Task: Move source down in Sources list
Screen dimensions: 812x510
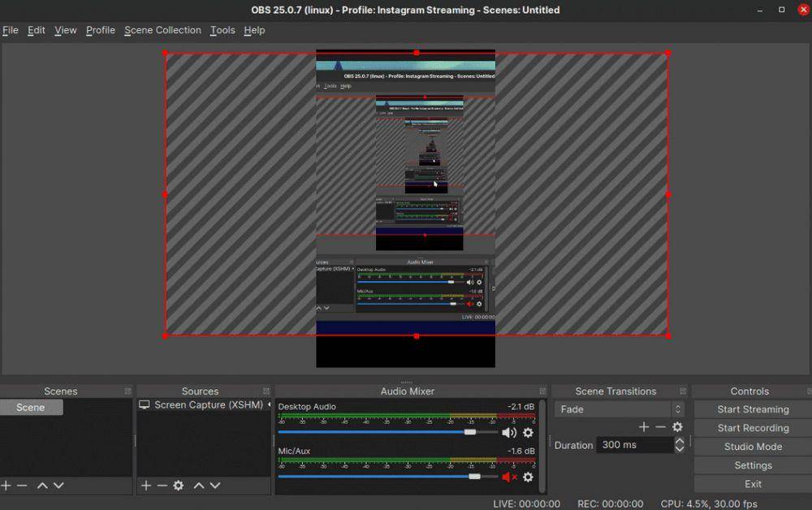Action: coord(215,485)
